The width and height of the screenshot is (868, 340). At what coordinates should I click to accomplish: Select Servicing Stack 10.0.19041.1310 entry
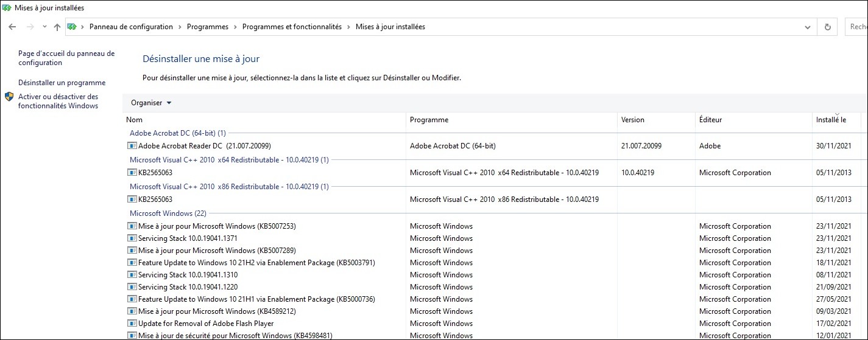[x=188, y=275]
